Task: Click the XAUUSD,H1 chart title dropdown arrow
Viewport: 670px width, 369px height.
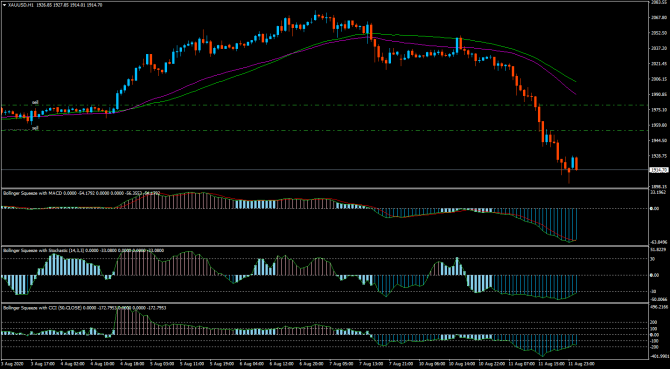Action: click(4, 4)
